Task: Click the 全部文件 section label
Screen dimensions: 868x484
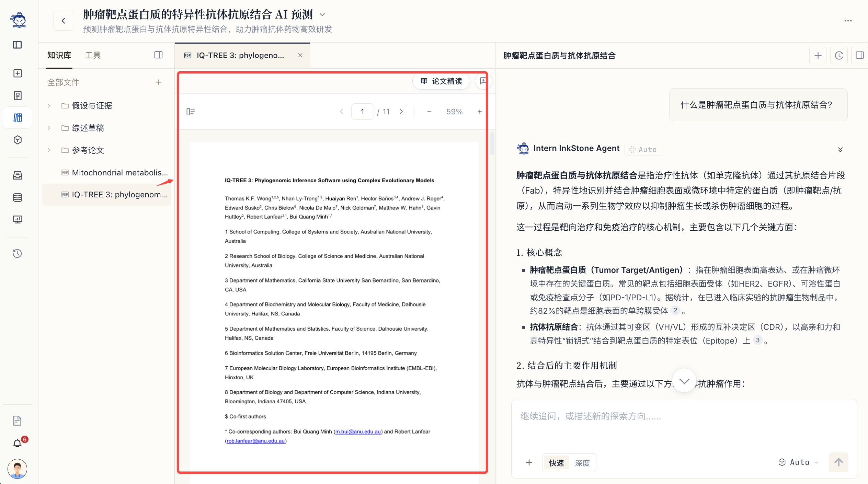Action: tap(63, 82)
